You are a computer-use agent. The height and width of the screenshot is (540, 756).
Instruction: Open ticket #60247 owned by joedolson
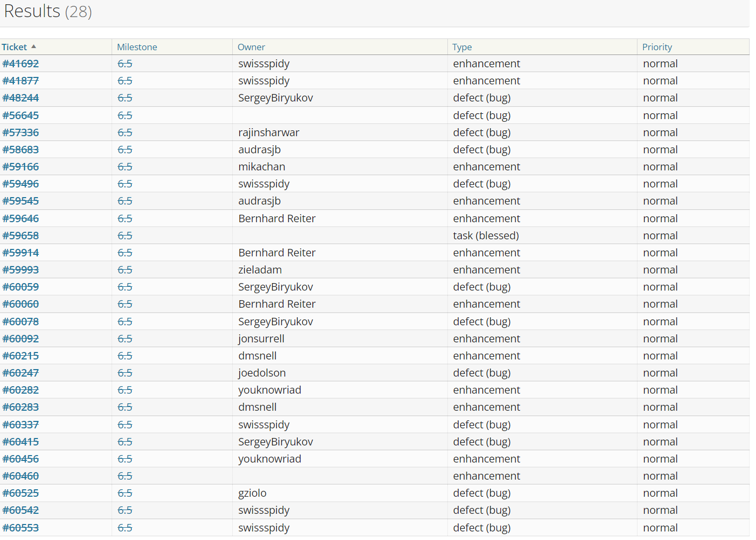click(x=20, y=372)
